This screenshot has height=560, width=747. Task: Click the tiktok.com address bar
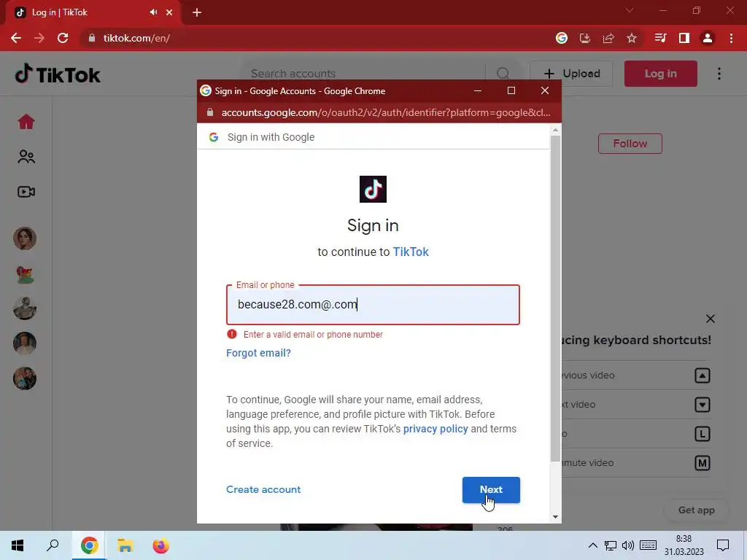point(314,38)
